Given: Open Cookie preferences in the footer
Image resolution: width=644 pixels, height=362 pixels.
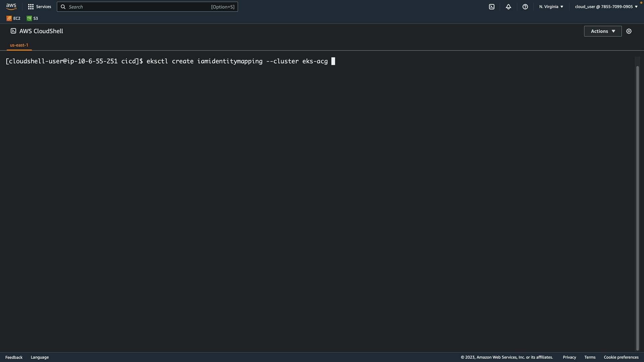Looking at the screenshot, I should click(621, 357).
